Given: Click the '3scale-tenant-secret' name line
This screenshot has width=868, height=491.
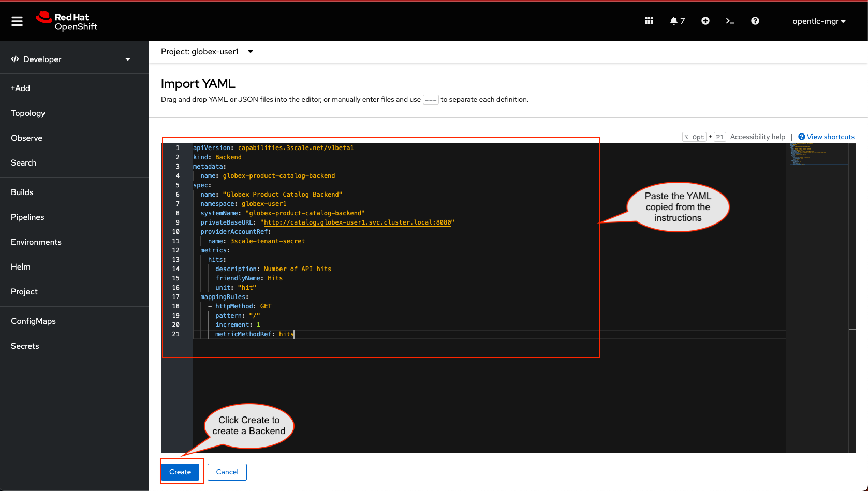Looking at the screenshot, I should point(256,241).
